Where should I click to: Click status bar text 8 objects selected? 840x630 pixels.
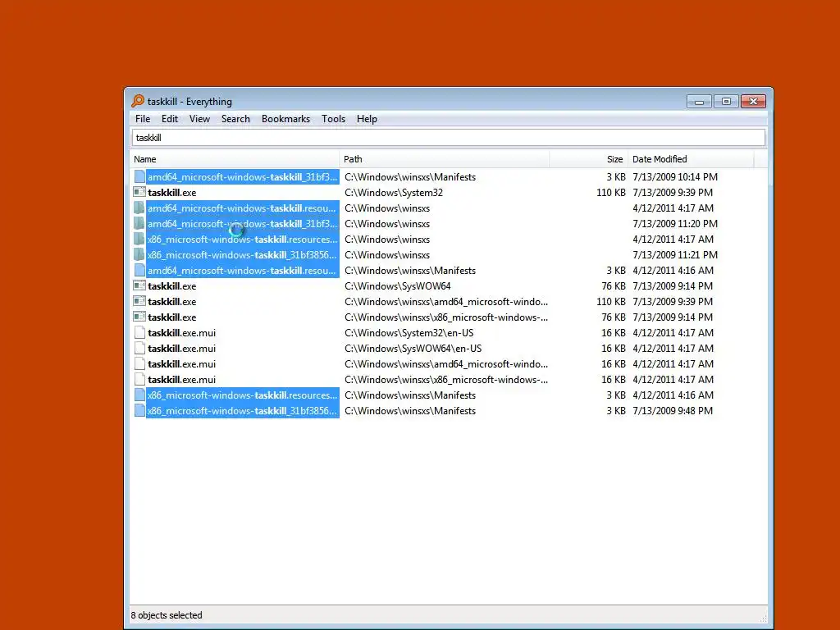[167, 615]
